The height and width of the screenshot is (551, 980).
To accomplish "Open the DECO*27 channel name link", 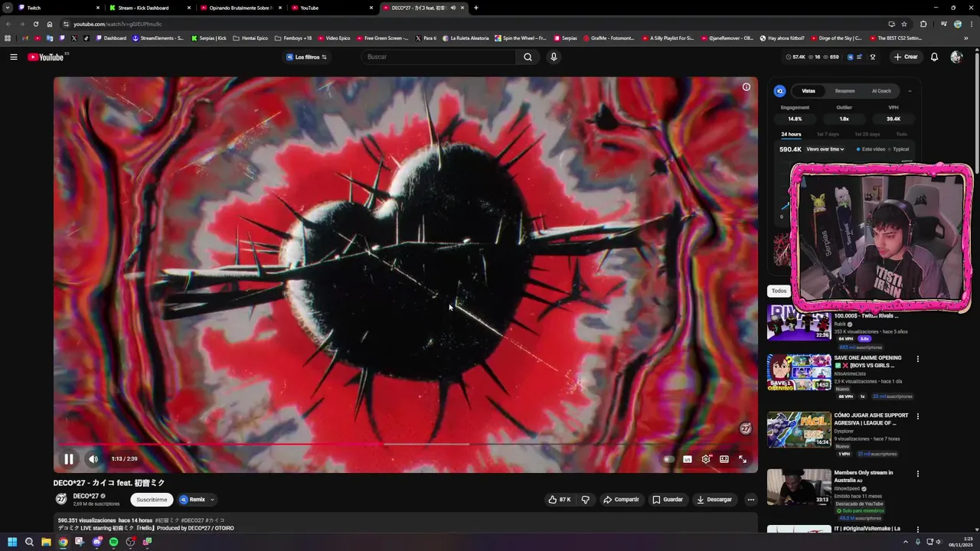I will (x=86, y=496).
